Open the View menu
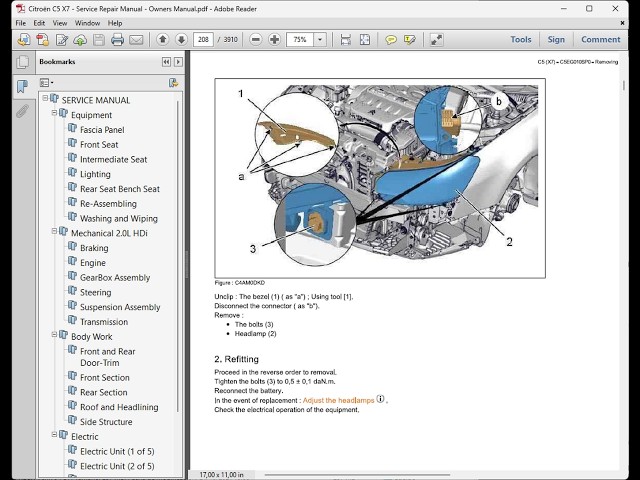 (x=60, y=23)
